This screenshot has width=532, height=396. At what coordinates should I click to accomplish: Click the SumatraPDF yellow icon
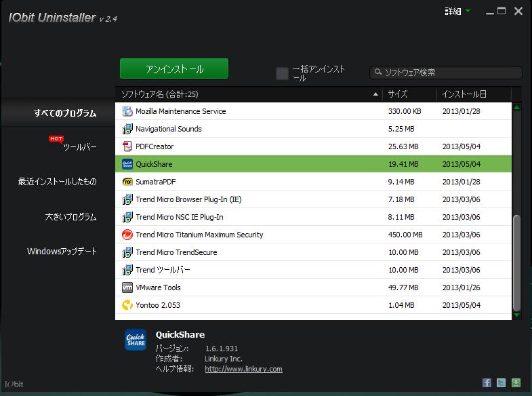pos(127,182)
